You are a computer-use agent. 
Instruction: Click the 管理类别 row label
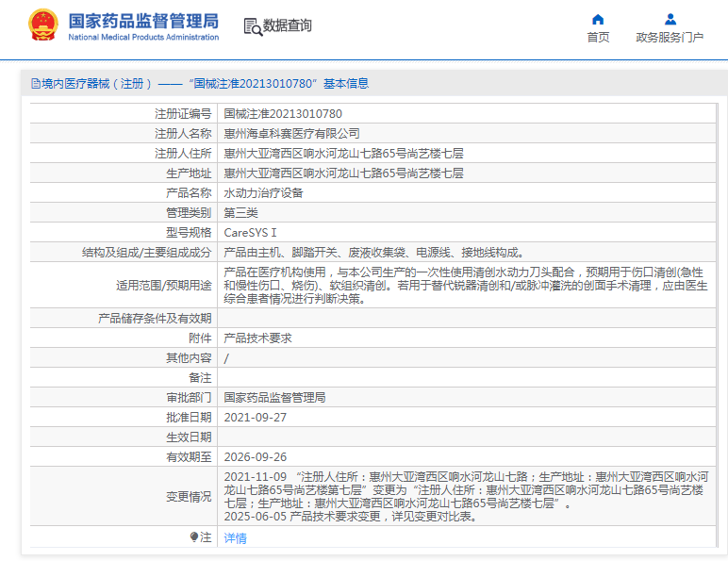point(189,213)
